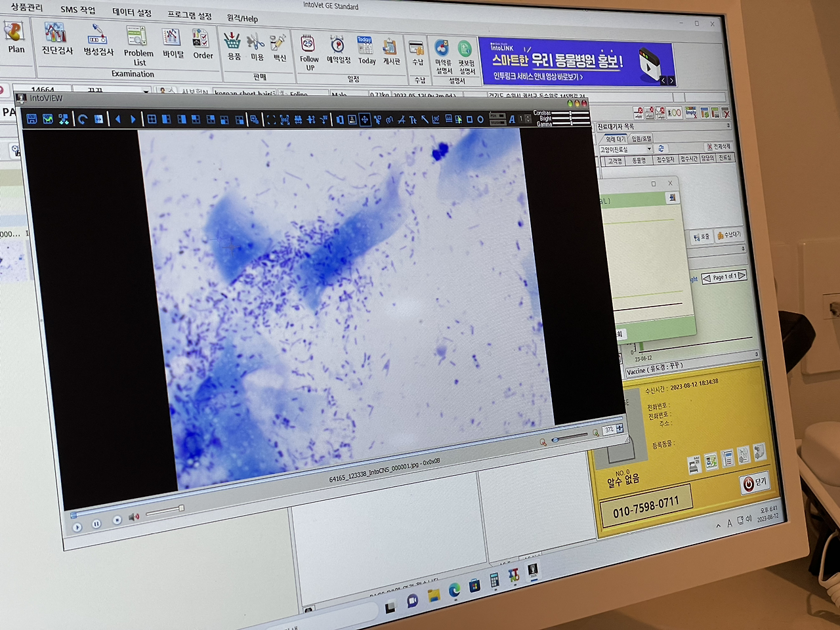
Task: Click the play button below the image
Action: point(77,527)
